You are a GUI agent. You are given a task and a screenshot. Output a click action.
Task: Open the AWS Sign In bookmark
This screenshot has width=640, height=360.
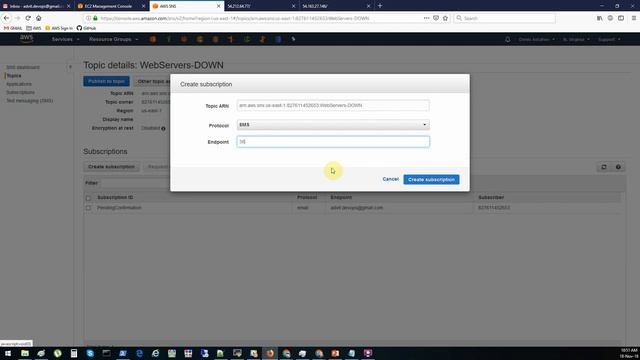click(59, 28)
